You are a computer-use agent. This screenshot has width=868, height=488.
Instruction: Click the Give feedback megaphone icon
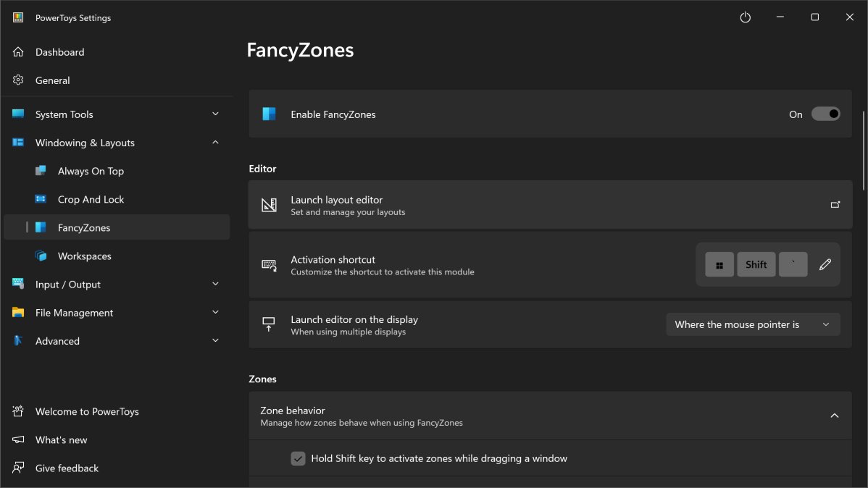(x=18, y=468)
